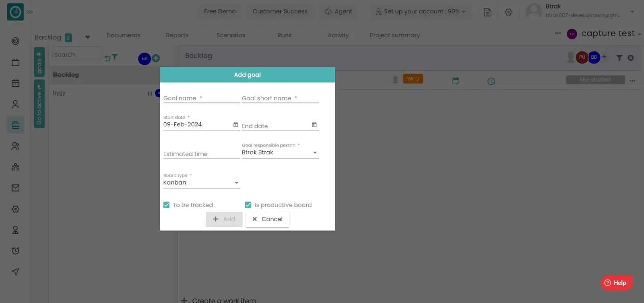Screen dimensions: 644x303
Task: Expand the Board type Kanban dropdown
Action: point(236,183)
